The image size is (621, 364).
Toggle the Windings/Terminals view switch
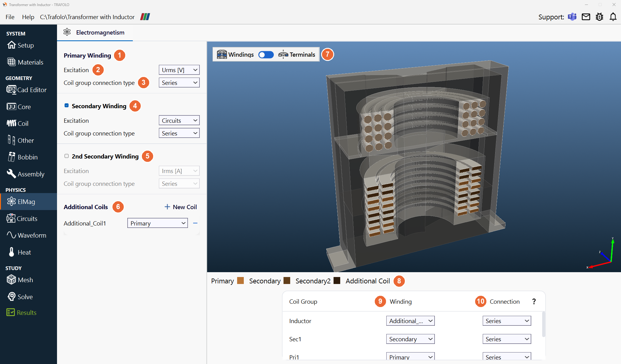(266, 55)
